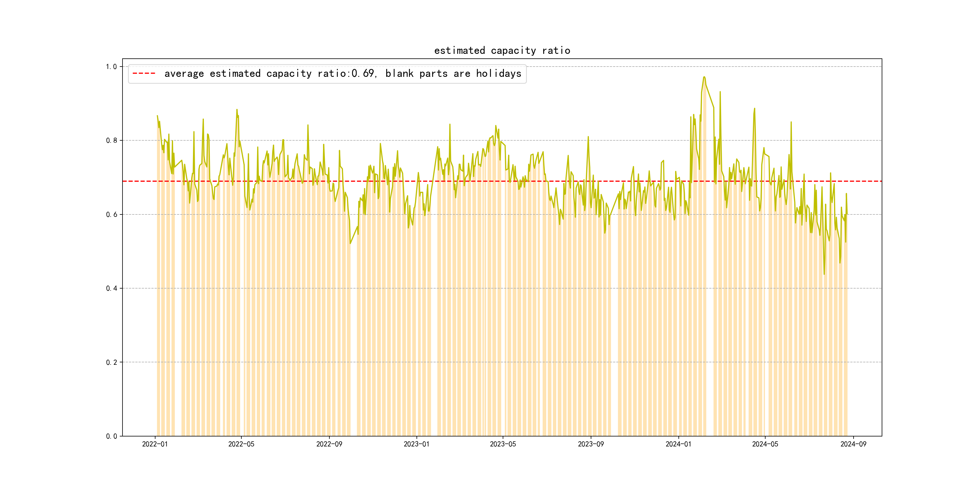Screen dimensions: 980x490
Task: Click the 0.8 y-axis tick label
Action: coord(112,140)
